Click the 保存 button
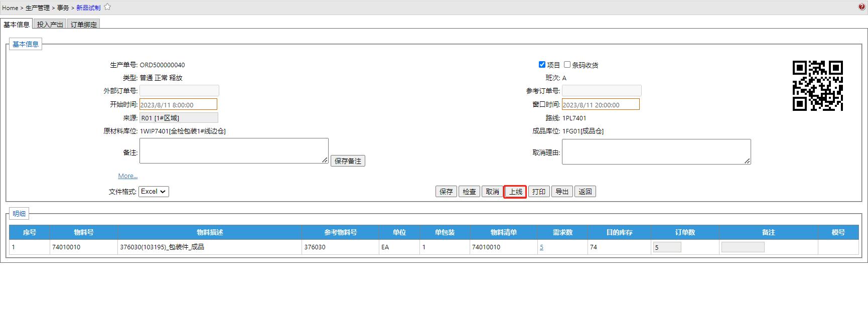Image resolution: width=868 pixels, height=313 pixels. pyautogui.click(x=446, y=192)
